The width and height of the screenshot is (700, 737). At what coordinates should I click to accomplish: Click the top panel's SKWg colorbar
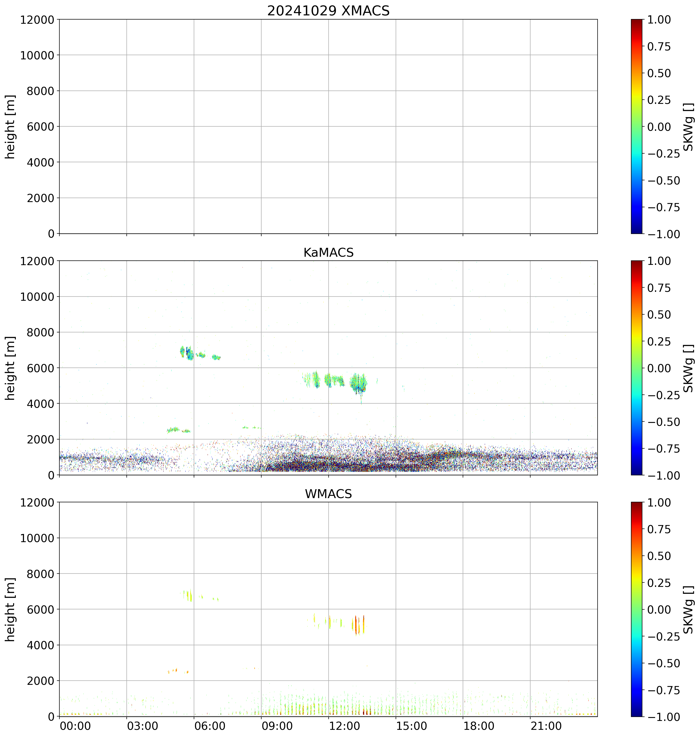tap(637, 126)
